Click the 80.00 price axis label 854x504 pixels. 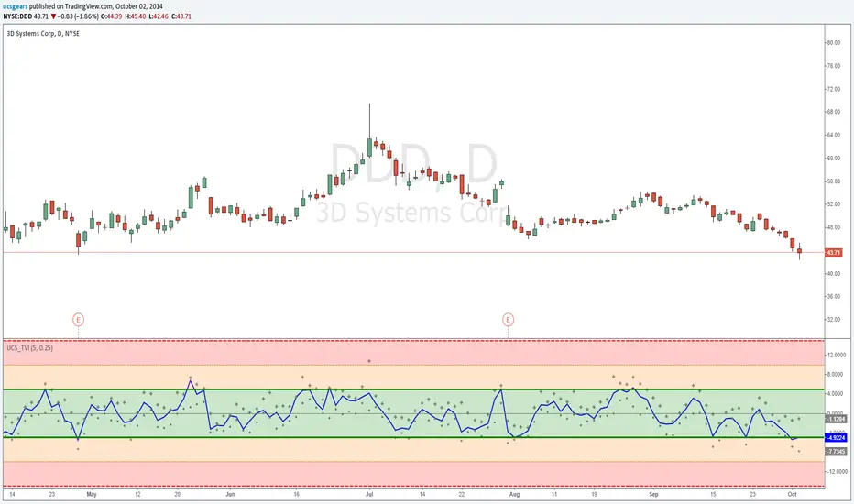pos(833,42)
